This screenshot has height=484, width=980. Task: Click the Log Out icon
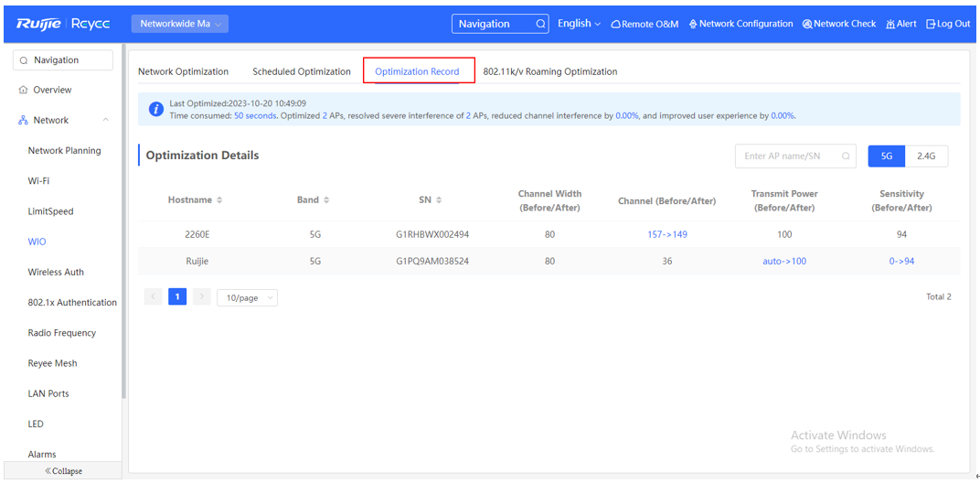click(x=931, y=24)
